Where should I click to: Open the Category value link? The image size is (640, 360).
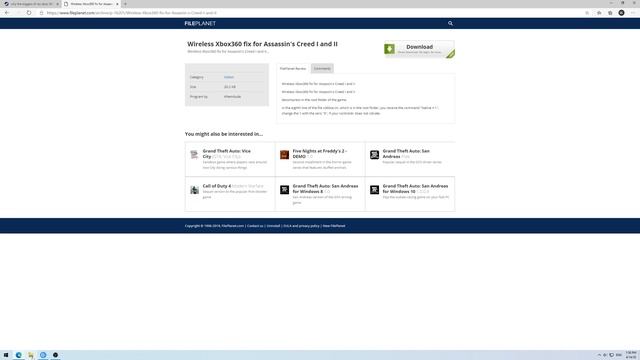[x=229, y=77]
